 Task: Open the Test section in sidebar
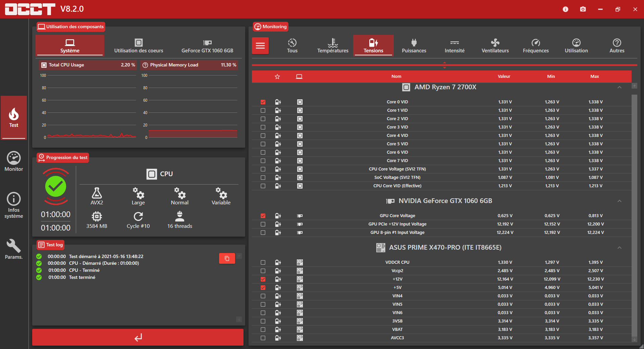[14, 117]
